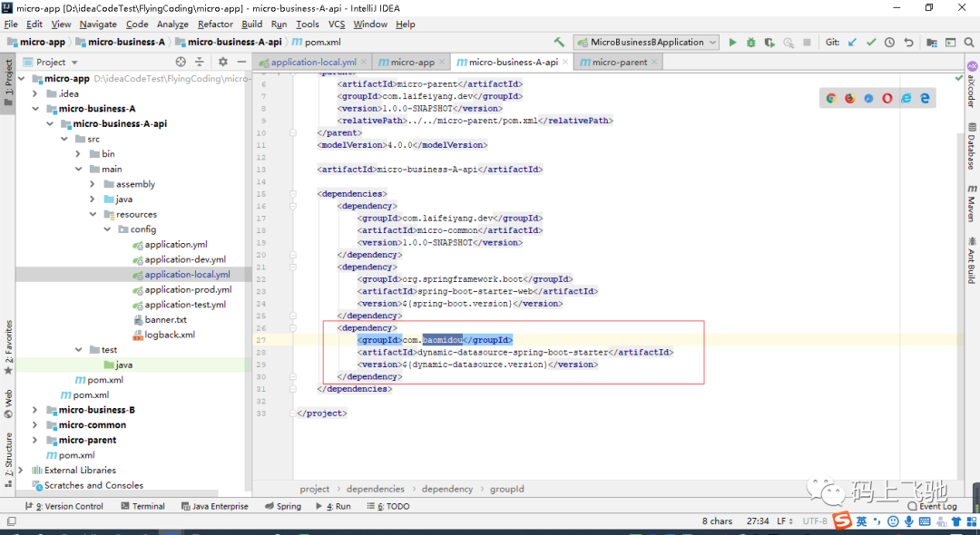Open the Spring tool window
The width and height of the screenshot is (980, 535).
[283, 506]
